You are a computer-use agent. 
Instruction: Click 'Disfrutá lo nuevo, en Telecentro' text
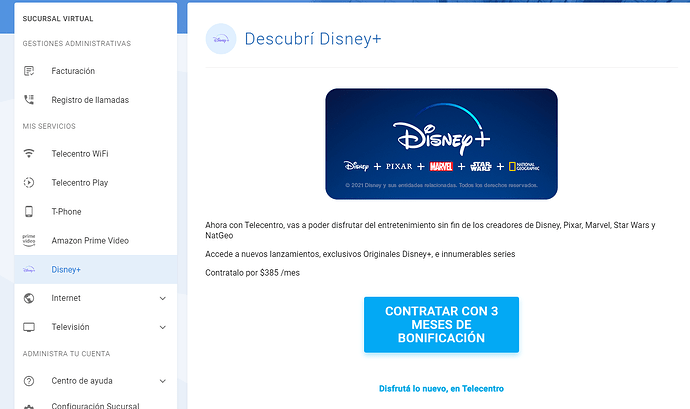[441, 389]
